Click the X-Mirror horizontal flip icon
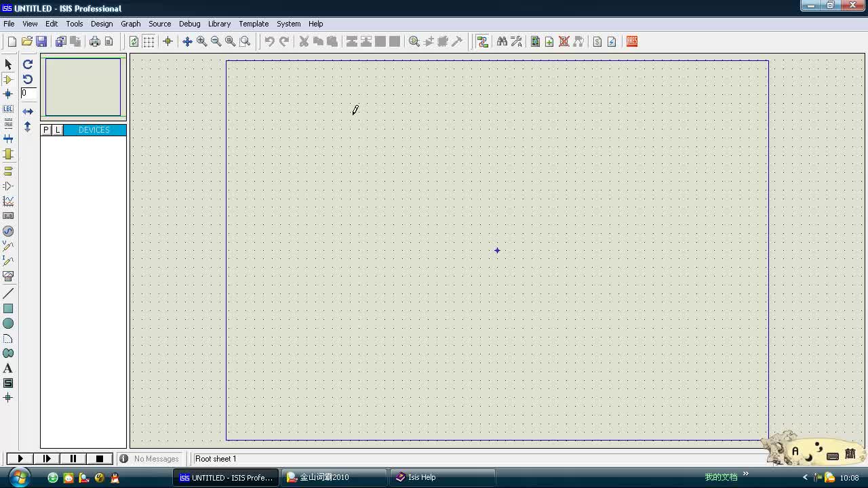Viewport: 868px width, 488px height. tap(28, 111)
